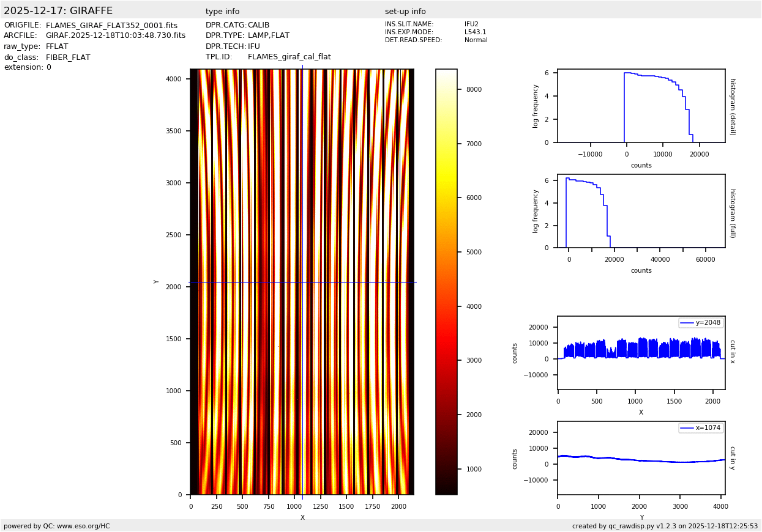Click the set-up info header

point(405,12)
